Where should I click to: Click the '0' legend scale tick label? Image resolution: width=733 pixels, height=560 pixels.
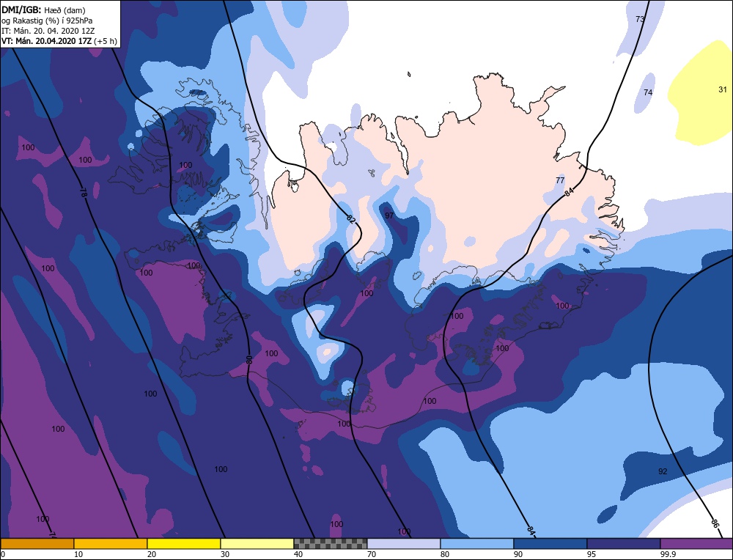pyautogui.click(x=3, y=554)
